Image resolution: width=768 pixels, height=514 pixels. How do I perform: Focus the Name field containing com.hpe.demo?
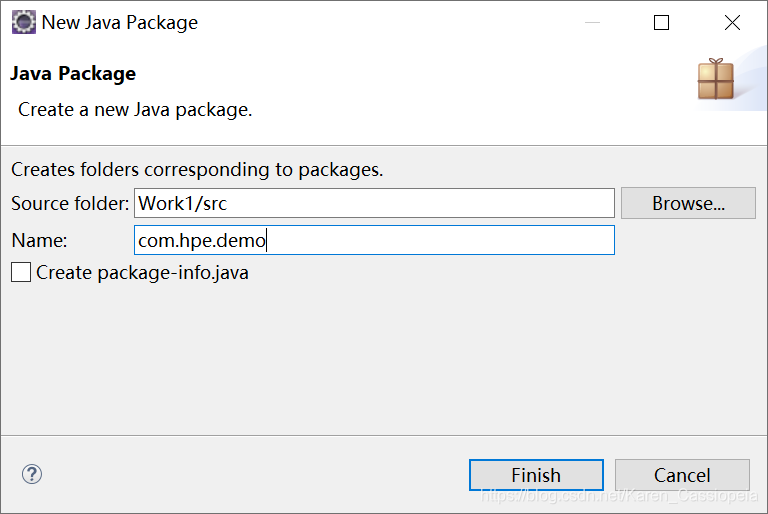coord(373,240)
